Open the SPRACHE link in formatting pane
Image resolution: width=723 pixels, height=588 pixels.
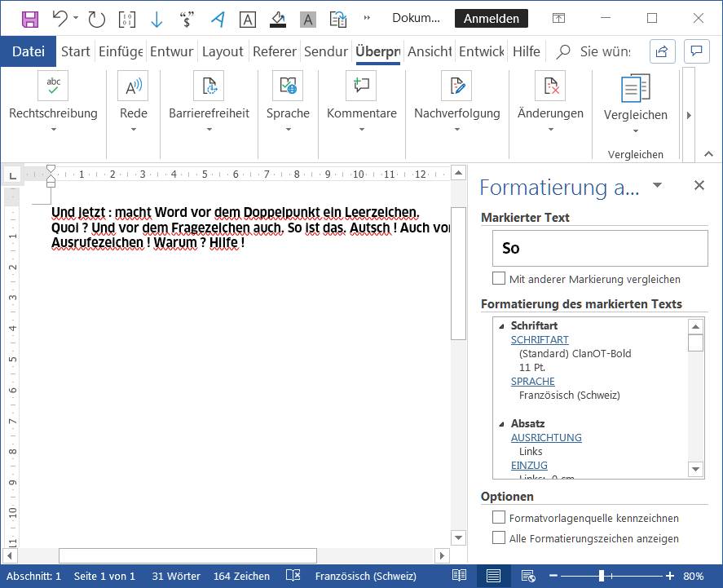point(532,382)
